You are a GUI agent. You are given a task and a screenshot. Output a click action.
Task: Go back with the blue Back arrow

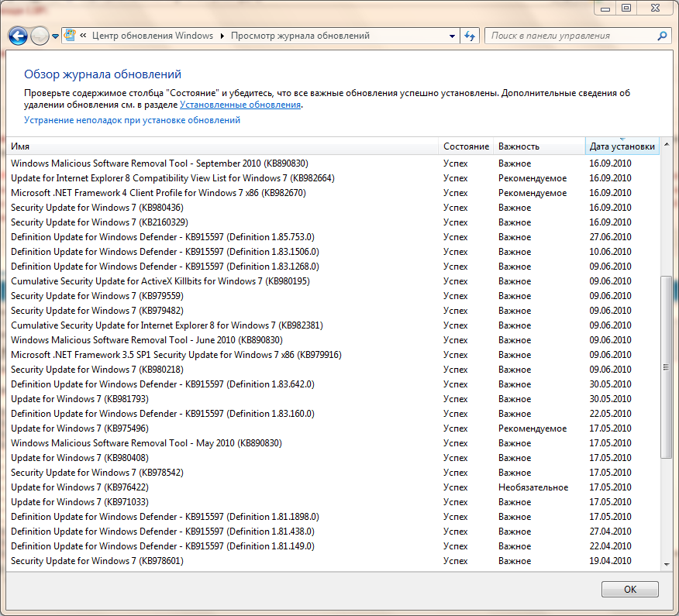pos(18,36)
